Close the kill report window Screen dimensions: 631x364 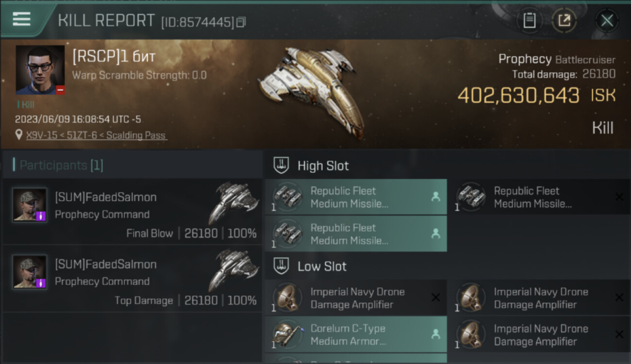(x=607, y=21)
